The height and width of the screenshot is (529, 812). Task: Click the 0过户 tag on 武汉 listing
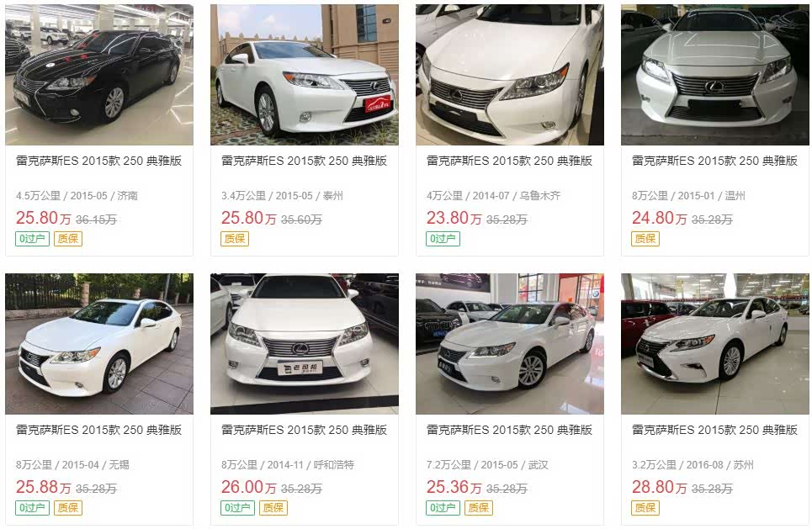click(443, 508)
